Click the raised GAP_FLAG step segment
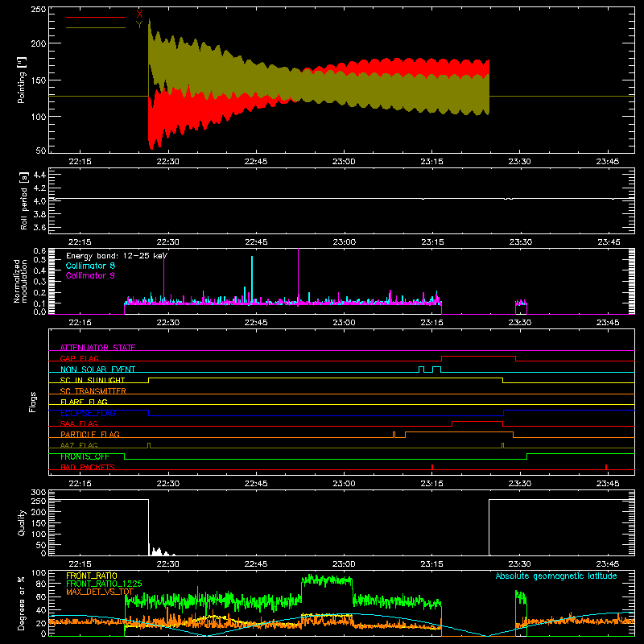Screen dimensions: 644x644 click(478, 357)
